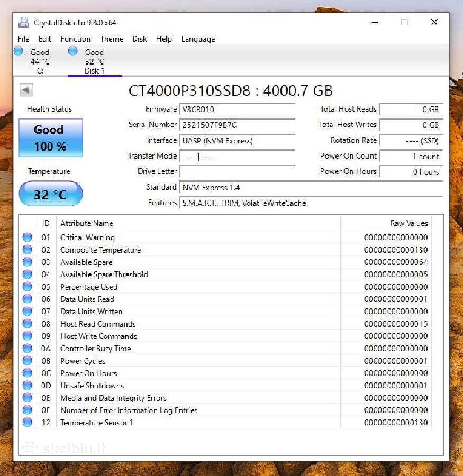
Task: Click the Rotation Rate value ---- (SSD)
Action: tap(411, 141)
